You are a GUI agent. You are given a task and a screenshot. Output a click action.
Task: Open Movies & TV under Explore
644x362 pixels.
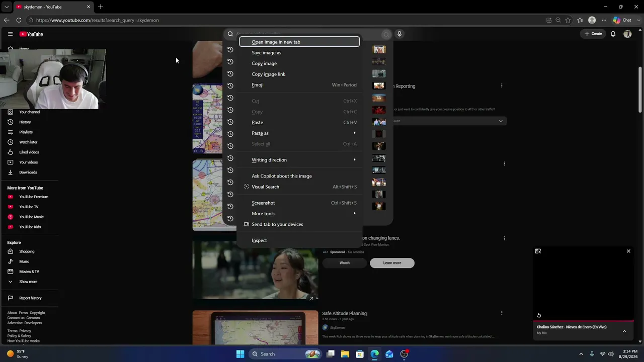pos(29,271)
